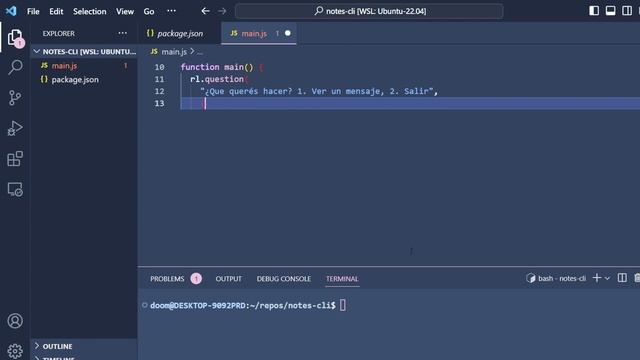Click the notes-cli command center search box
The width and height of the screenshot is (640, 360).
369,11
